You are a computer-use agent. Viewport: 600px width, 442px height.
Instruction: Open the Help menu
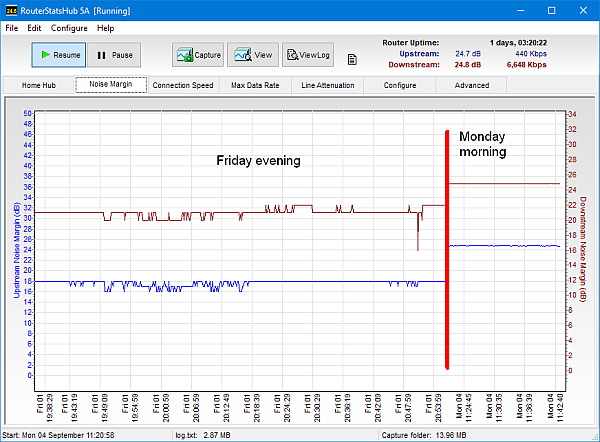[106, 28]
